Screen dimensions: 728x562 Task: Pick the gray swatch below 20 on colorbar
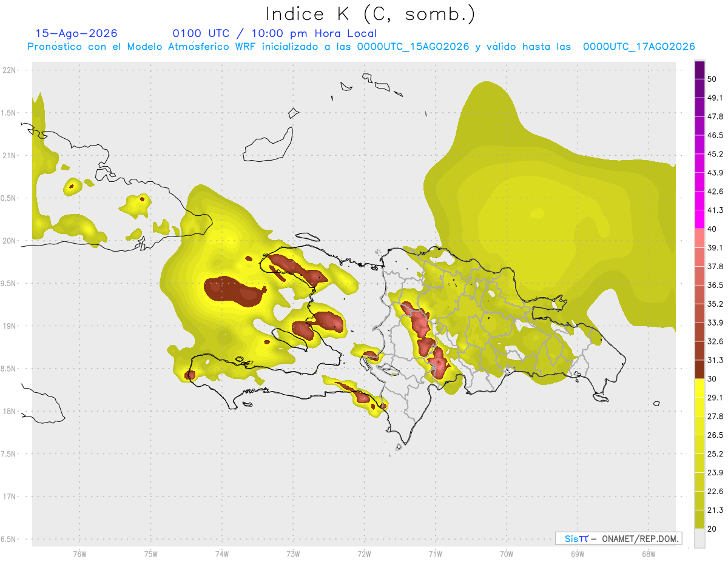tap(699, 538)
